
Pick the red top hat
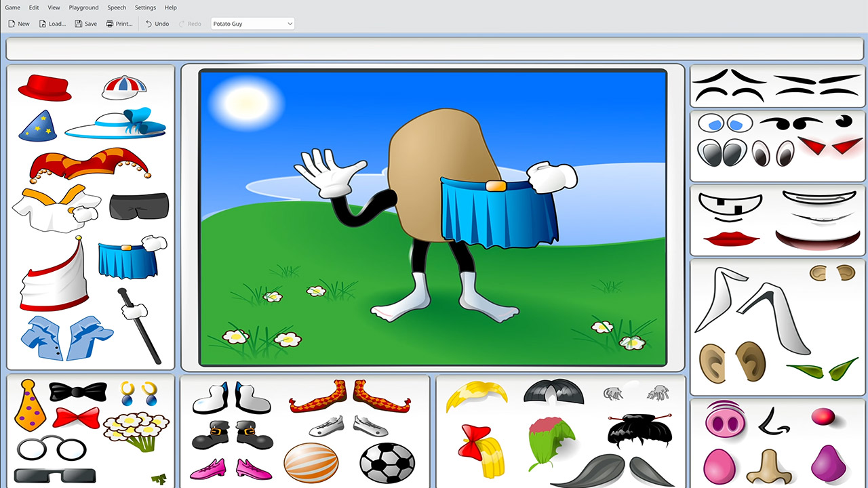pos(45,88)
